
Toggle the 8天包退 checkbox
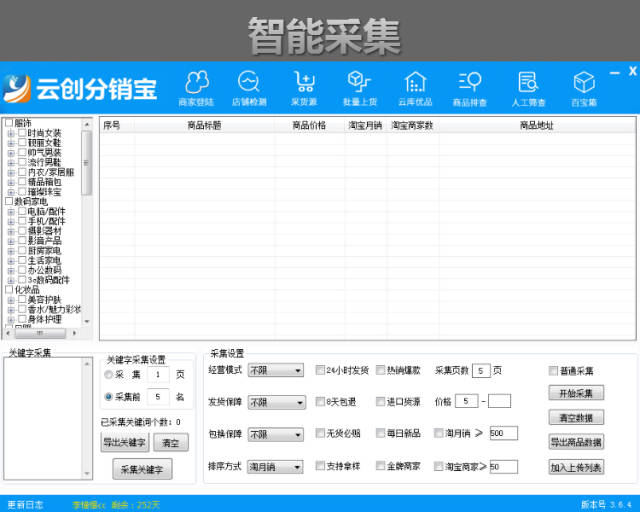320,401
